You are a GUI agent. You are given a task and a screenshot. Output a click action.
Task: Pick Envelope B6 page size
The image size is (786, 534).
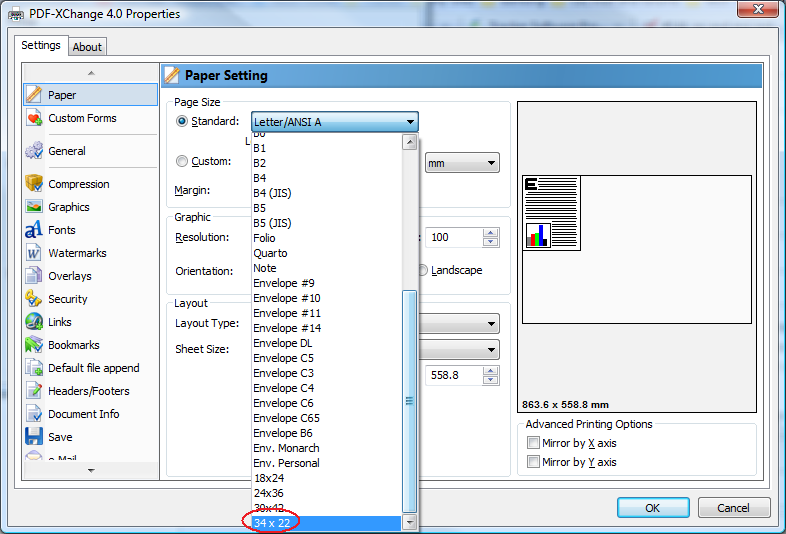326,433
